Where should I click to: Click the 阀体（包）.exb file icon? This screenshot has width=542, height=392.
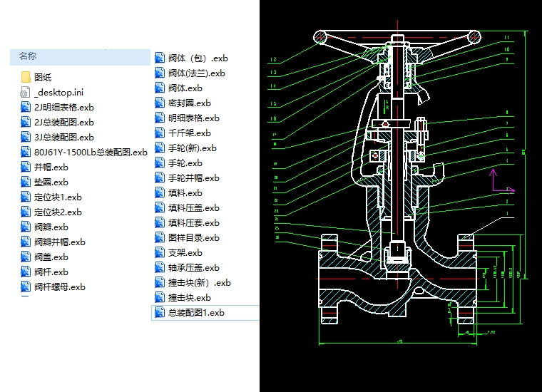coord(160,58)
